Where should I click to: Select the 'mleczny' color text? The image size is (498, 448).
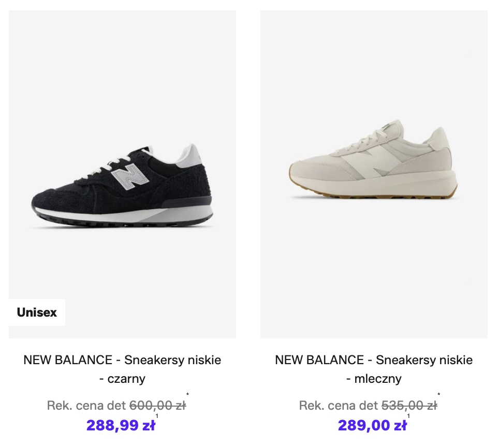coord(378,379)
